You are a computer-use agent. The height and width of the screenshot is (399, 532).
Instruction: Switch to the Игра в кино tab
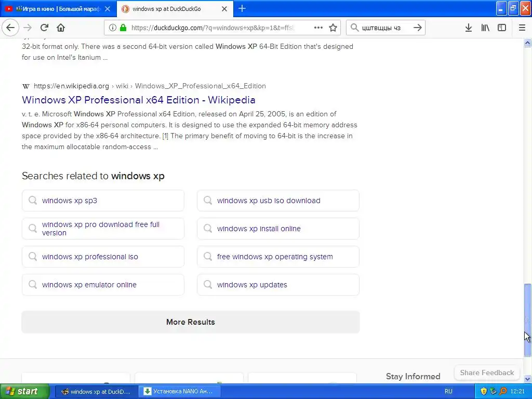click(x=58, y=9)
